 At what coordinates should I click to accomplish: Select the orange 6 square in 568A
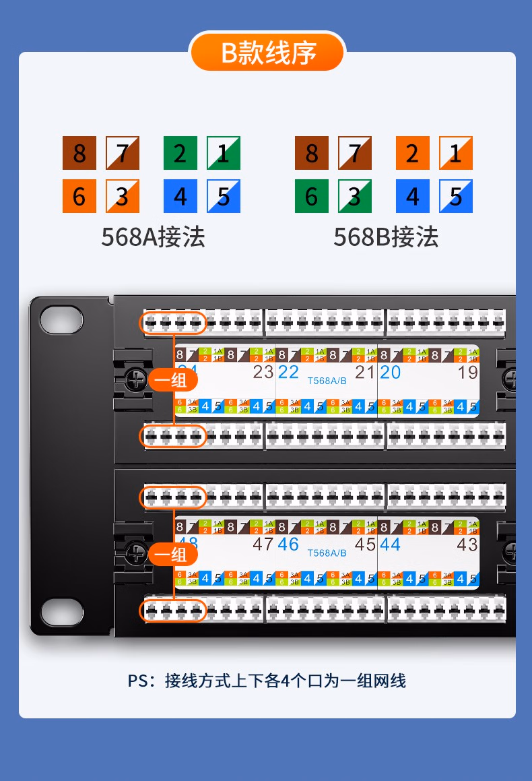pyautogui.click(x=79, y=196)
